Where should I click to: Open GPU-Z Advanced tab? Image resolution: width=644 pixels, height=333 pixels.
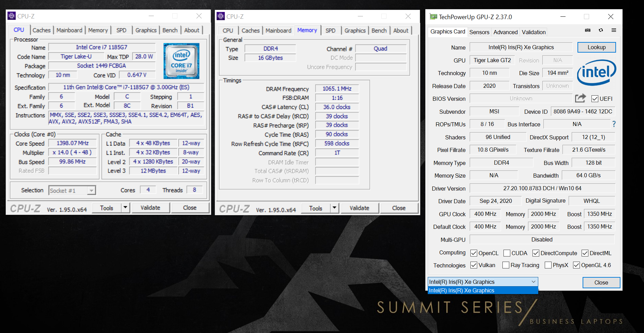pyautogui.click(x=506, y=32)
